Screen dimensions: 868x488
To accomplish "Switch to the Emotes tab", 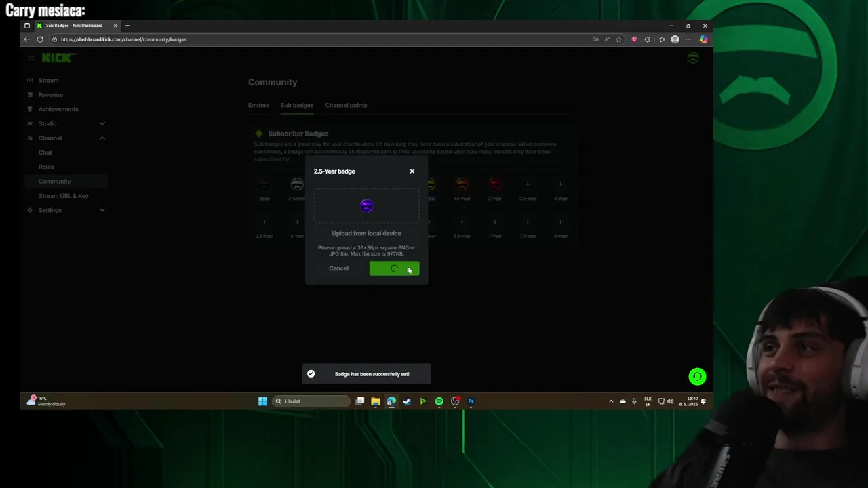I will 258,105.
